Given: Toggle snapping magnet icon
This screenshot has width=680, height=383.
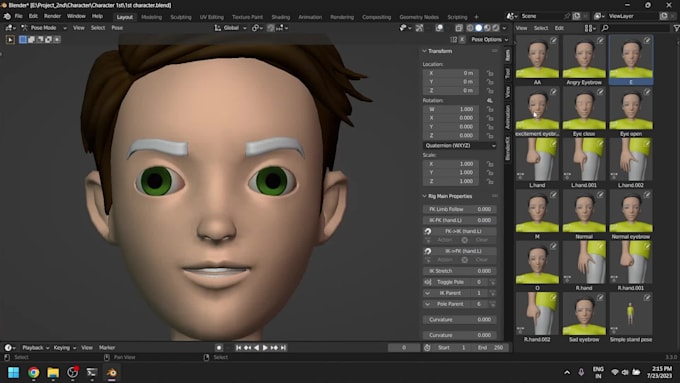Looking at the screenshot, I should pyautogui.click(x=271, y=28).
